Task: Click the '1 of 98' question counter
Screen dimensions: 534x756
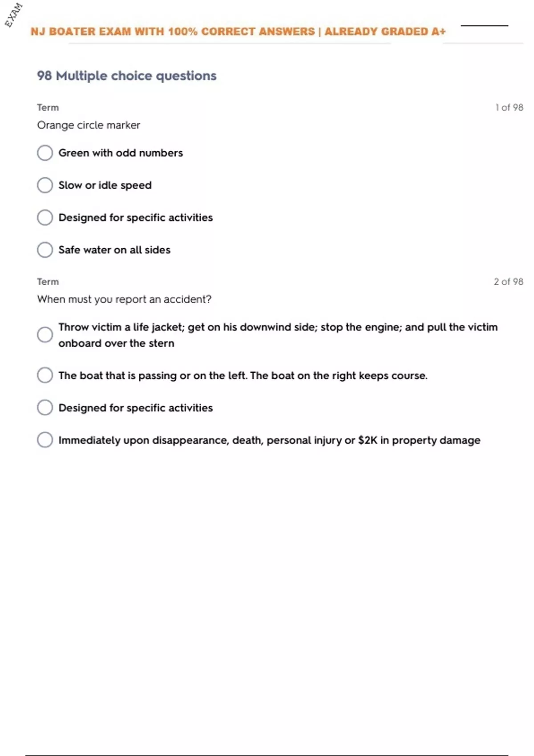Action: click(509, 108)
